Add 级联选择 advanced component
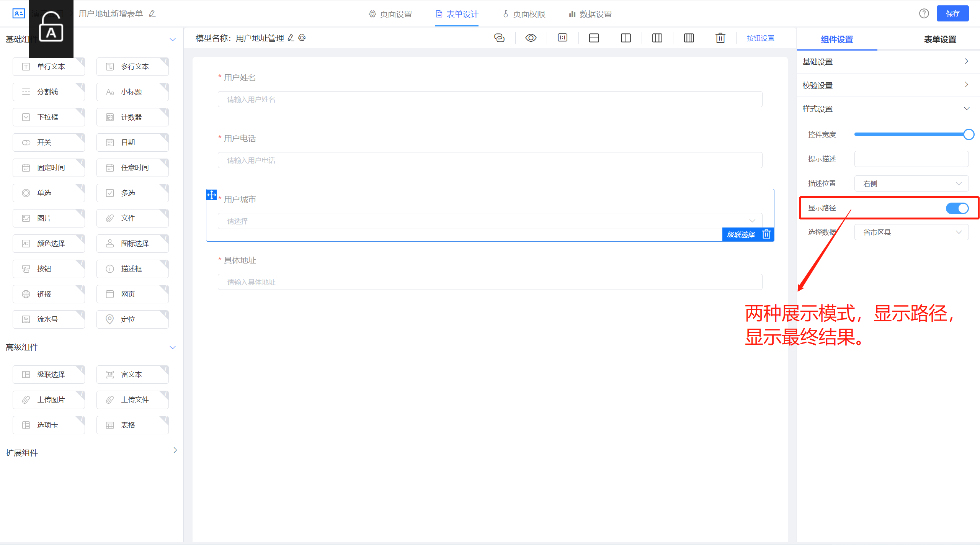980x545 pixels. pos(49,375)
